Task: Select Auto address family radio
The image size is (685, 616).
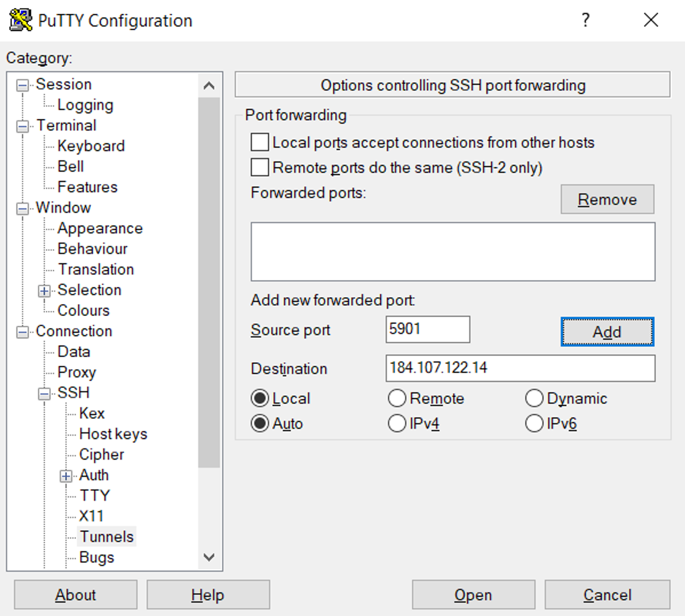Action: [260, 423]
